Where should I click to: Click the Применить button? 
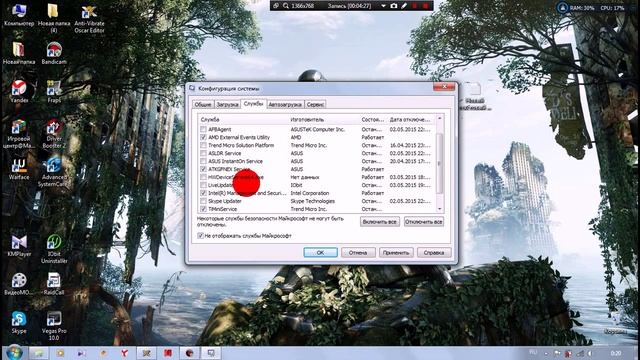pos(396,253)
